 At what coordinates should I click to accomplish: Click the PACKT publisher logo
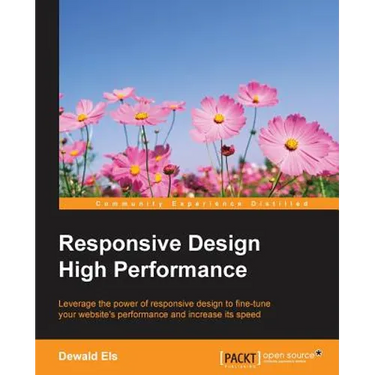tap(241, 358)
